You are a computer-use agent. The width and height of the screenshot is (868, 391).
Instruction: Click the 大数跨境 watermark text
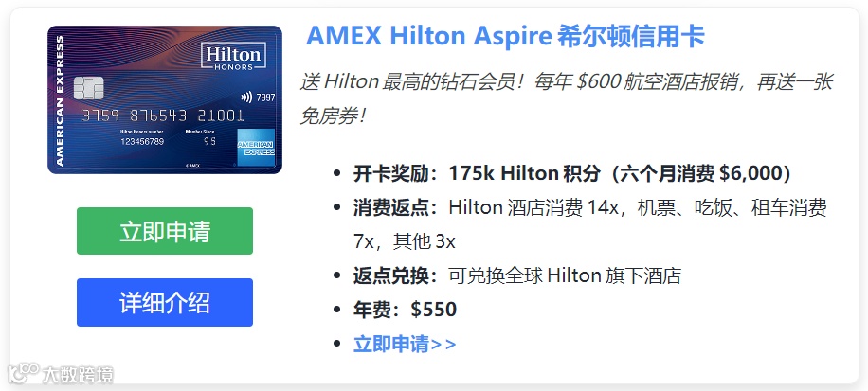pyautogui.click(x=78, y=375)
